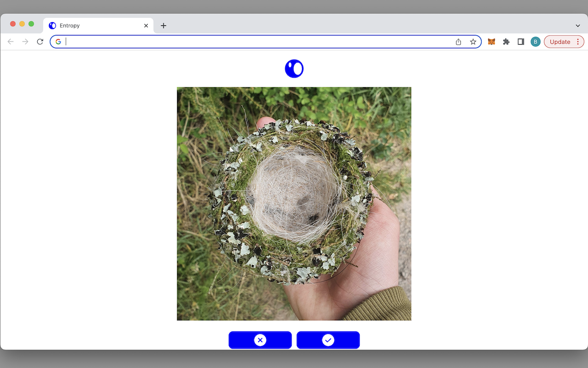The image size is (588, 368).
Task: Close the Entropy tab
Action: [x=146, y=26]
